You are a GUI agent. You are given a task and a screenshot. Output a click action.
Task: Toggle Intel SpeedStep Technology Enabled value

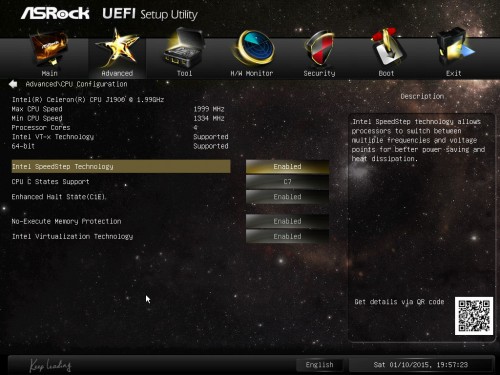coord(287,167)
